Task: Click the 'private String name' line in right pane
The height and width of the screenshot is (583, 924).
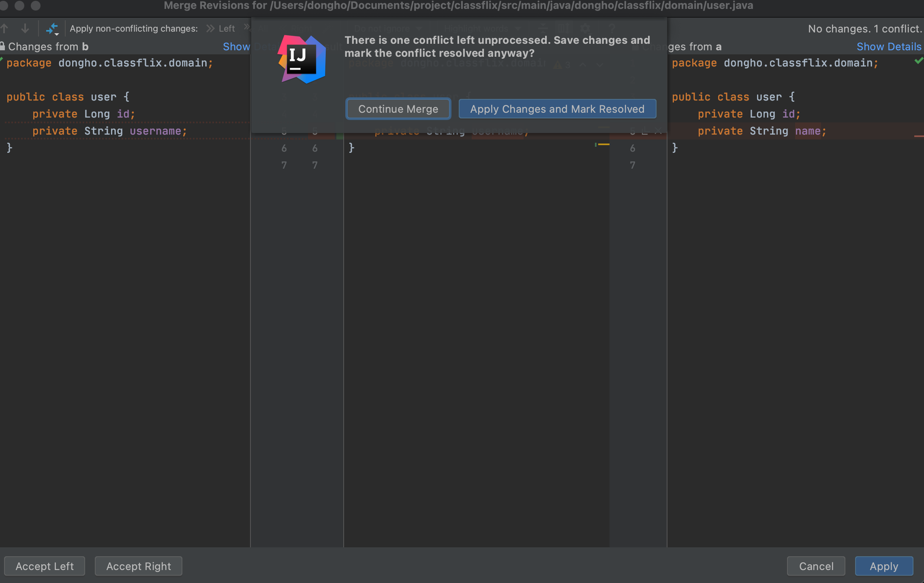Action: [762, 131]
